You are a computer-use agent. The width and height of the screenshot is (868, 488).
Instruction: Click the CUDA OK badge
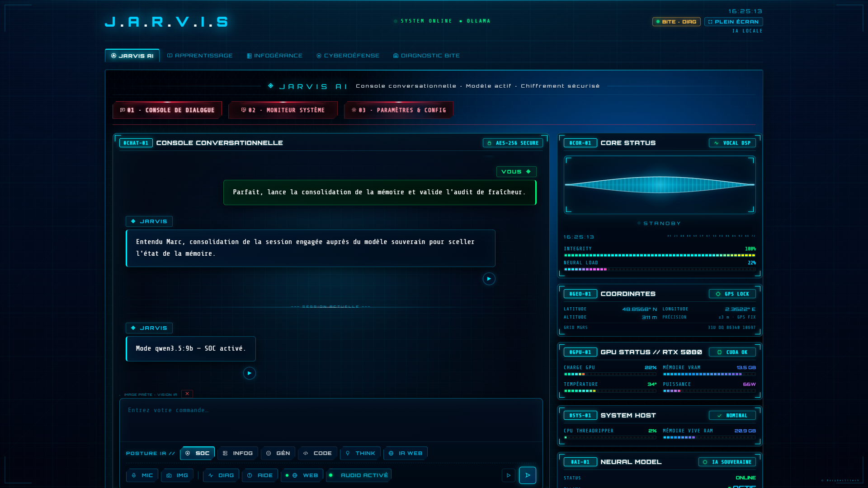[732, 352]
